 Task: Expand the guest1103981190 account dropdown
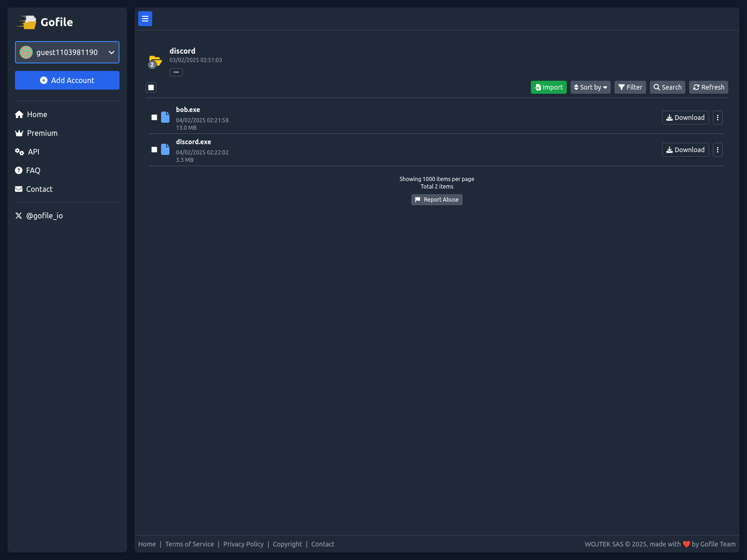[x=67, y=52]
